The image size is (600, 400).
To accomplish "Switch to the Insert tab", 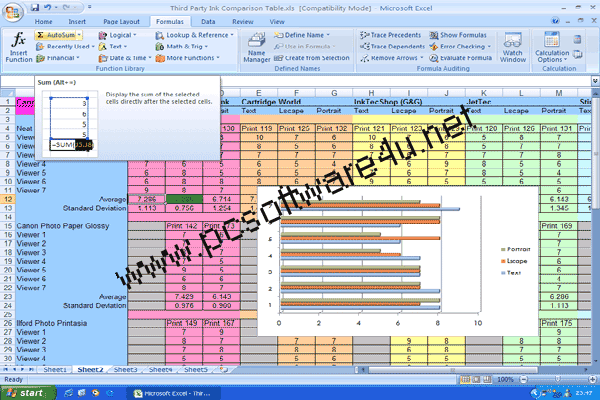I will [77, 22].
